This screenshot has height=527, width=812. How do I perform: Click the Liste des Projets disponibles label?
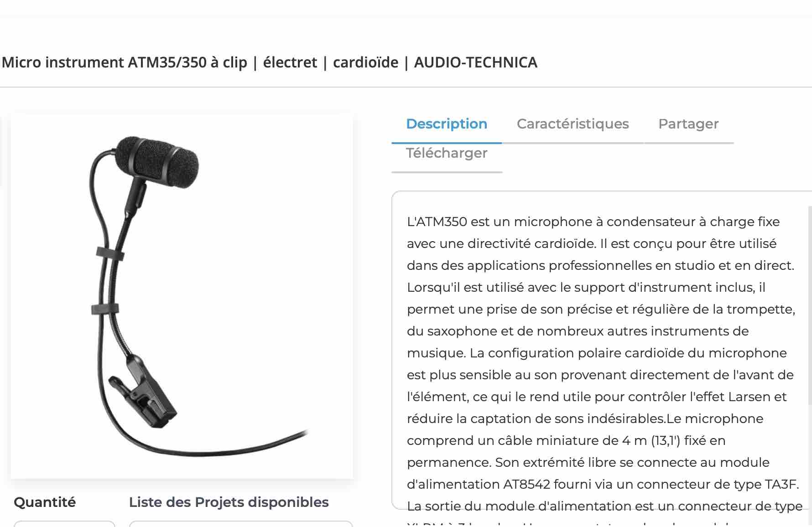point(229,502)
